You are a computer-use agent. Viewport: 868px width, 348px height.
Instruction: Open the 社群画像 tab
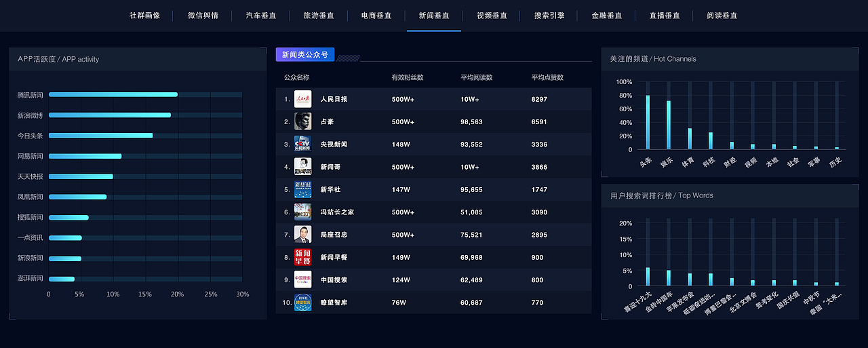coord(144,16)
